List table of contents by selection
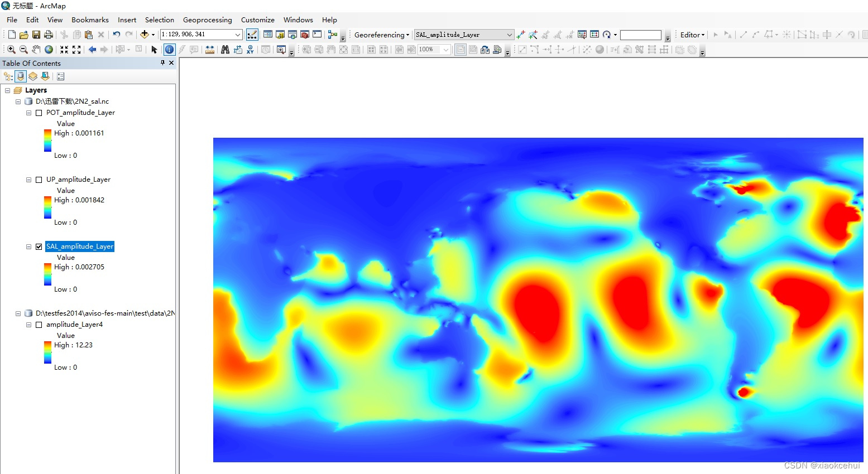This screenshot has height=474, width=868. [x=45, y=76]
